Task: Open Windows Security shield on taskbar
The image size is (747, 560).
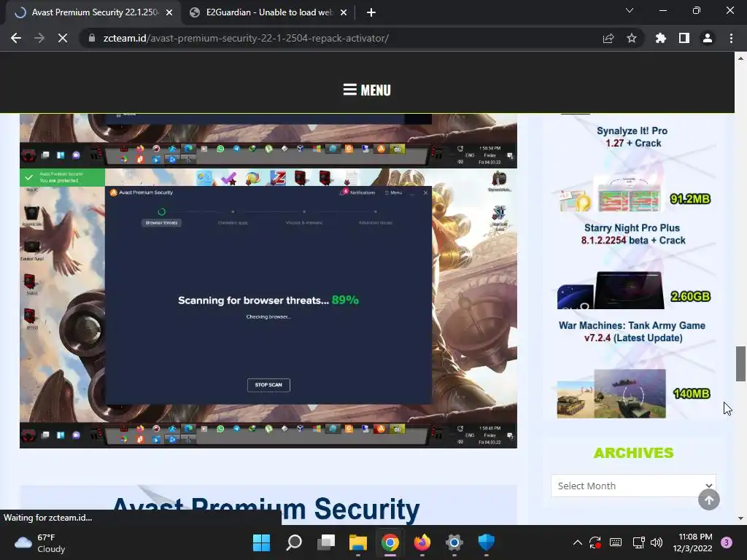Action: point(487,542)
